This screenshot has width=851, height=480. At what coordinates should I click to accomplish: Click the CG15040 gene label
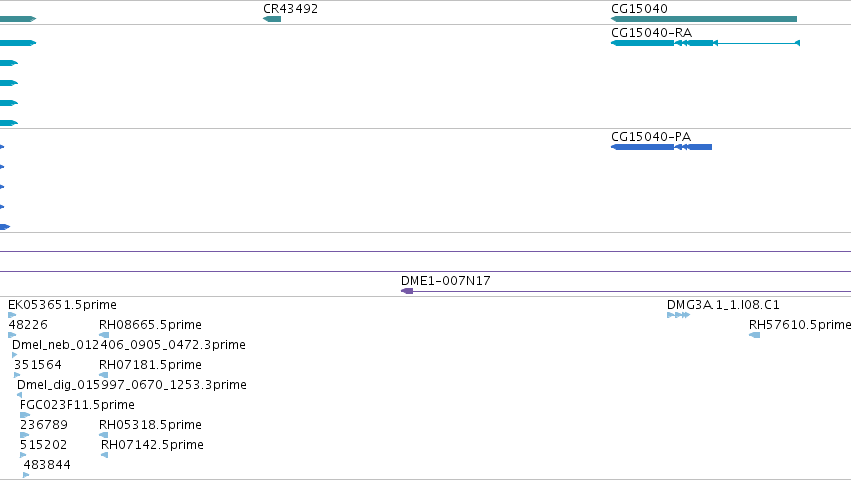[639, 9]
